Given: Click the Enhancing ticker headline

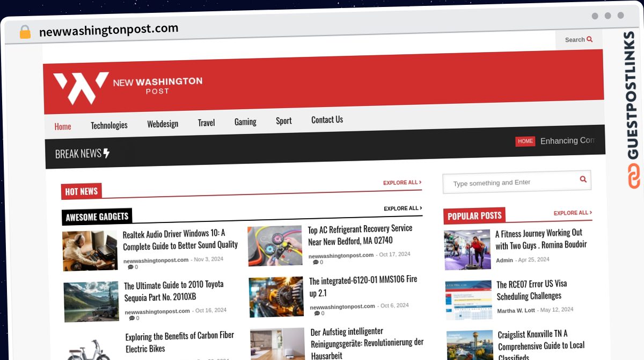Looking at the screenshot, I should tap(567, 141).
